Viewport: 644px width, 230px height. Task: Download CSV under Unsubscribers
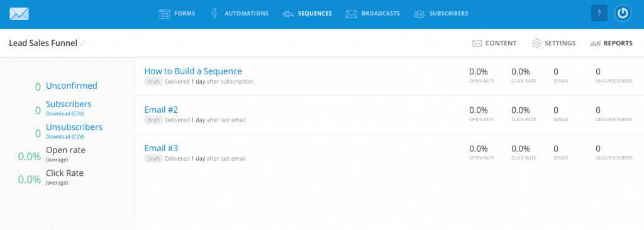click(x=65, y=137)
